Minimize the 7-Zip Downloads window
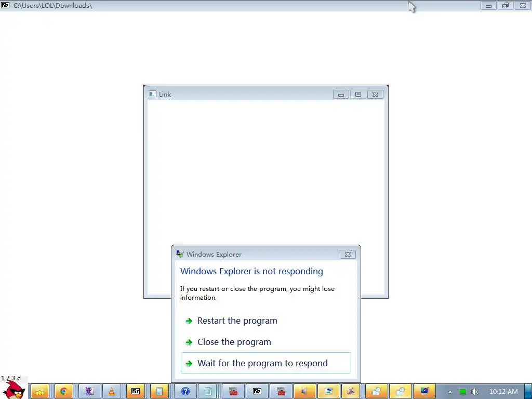Screen dimensions: 532x399 click(488, 5)
